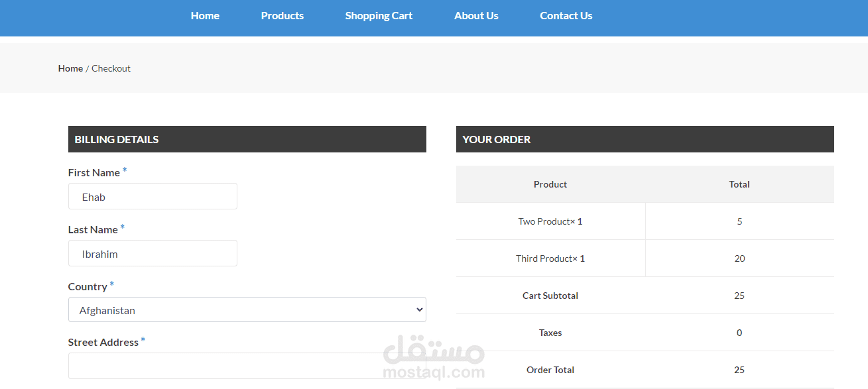Image resolution: width=868 pixels, height=389 pixels.
Task: Click the Order Total value 25
Action: 739,370
